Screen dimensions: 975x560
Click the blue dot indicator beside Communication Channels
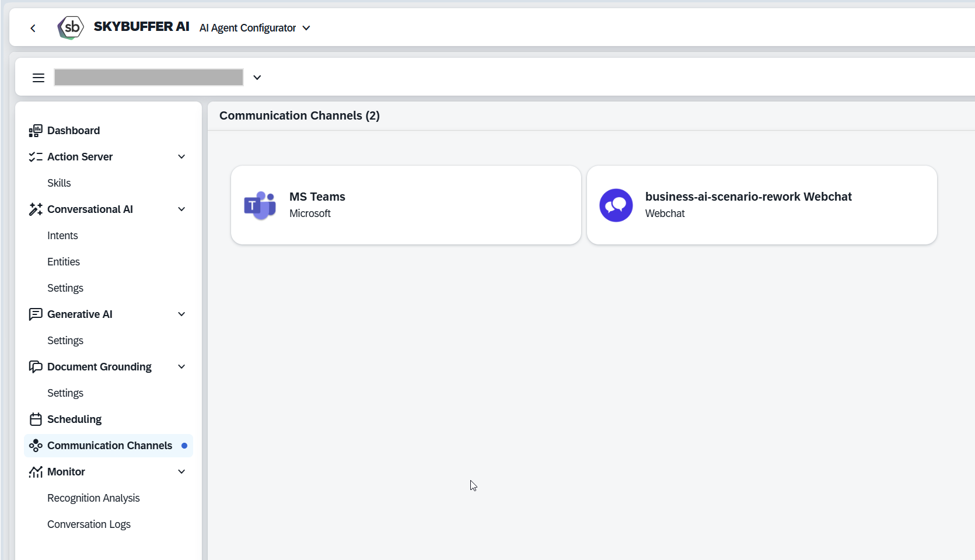pyautogui.click(x=184, y=446)
